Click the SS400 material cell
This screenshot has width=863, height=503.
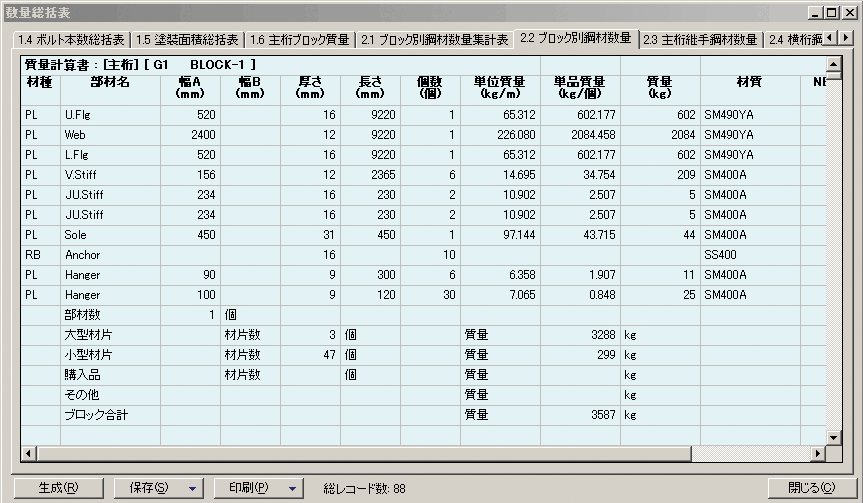tap(750, 255)
